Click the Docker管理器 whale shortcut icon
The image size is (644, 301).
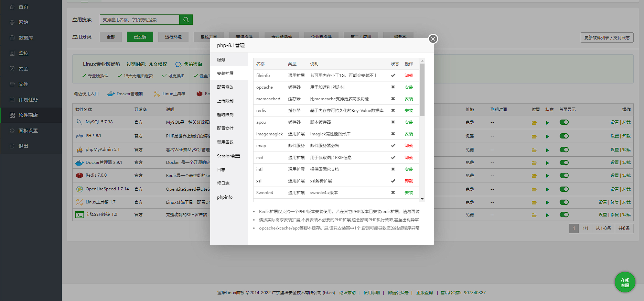click(x=111, y=94)
